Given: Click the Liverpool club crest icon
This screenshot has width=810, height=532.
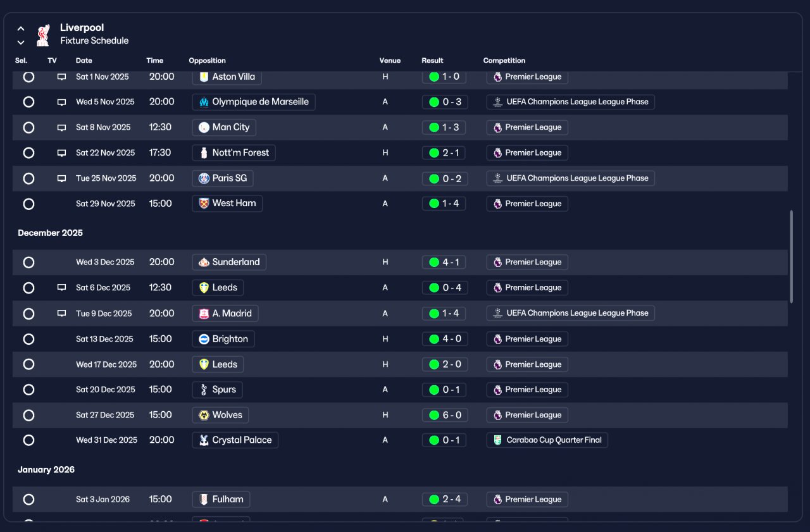Looking at the screenshot, I should (43, 35).
